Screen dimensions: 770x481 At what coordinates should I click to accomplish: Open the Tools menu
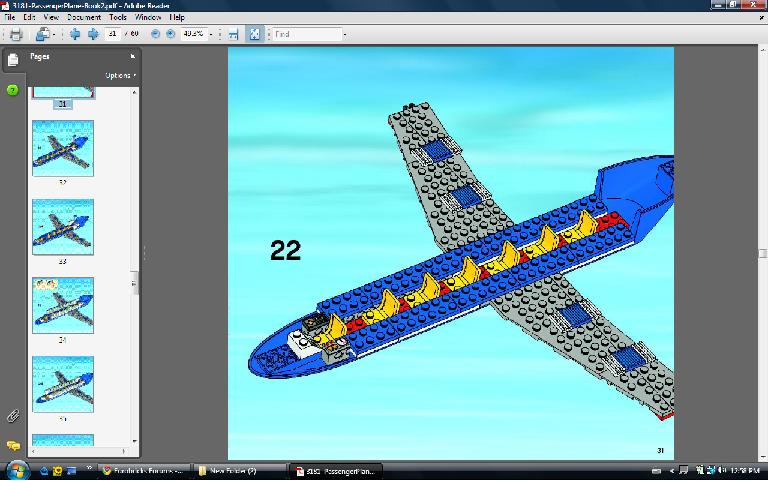tap(118, 18)
